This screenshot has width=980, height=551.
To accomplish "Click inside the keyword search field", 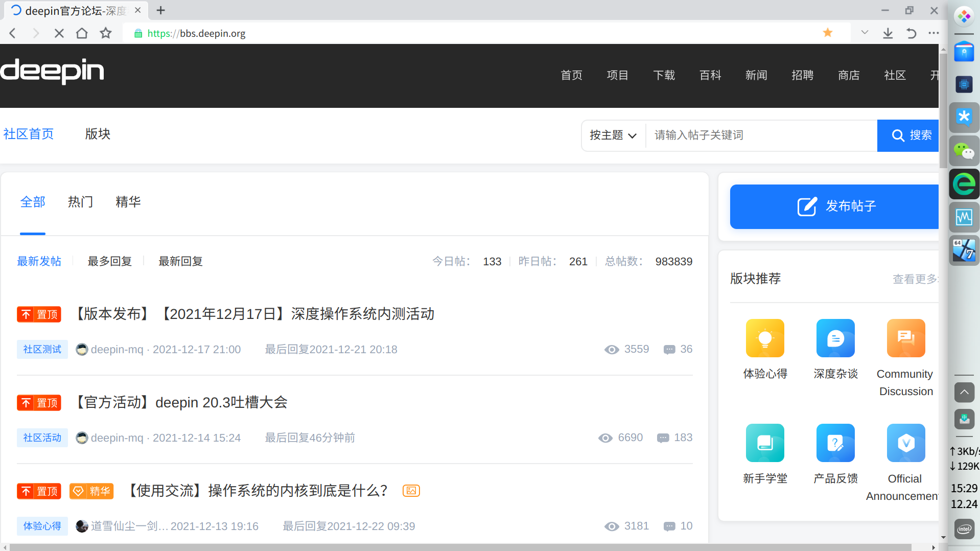I will 761,135.
